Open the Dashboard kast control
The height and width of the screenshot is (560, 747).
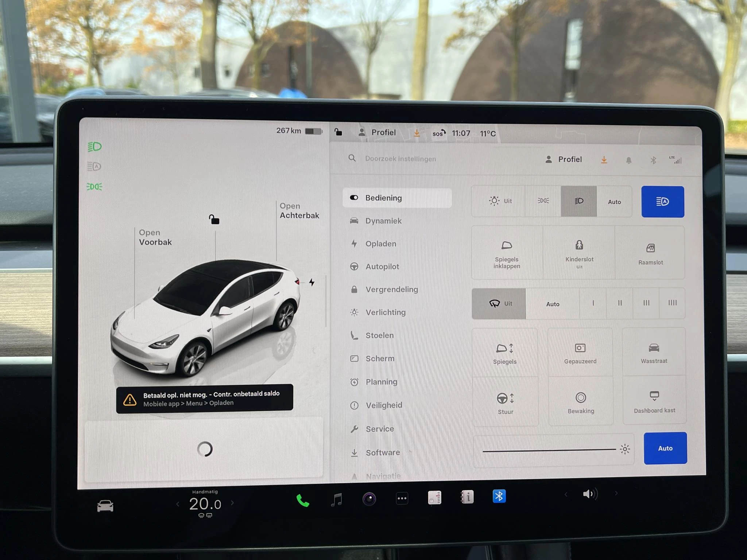click(x=654, y=400)
